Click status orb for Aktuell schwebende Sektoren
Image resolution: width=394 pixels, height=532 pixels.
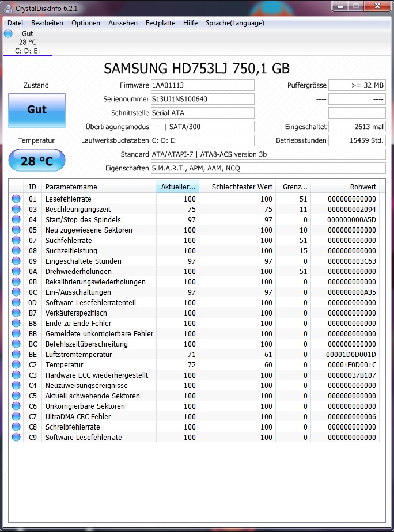click(x=16, y=396)
